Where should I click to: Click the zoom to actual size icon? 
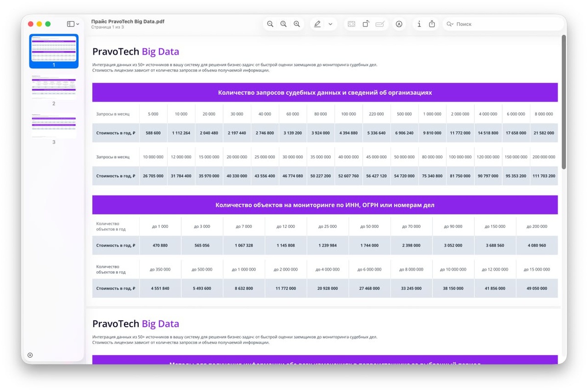(x=283, y=24)
